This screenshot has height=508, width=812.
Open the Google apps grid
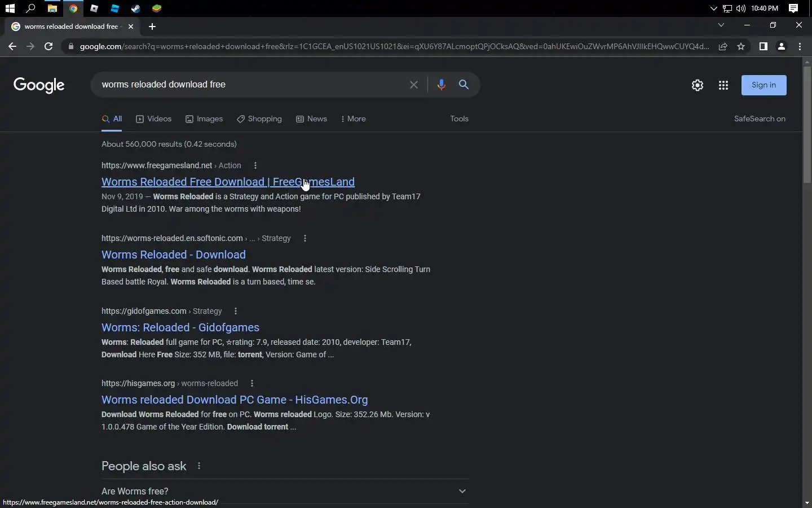click(723, 85)
